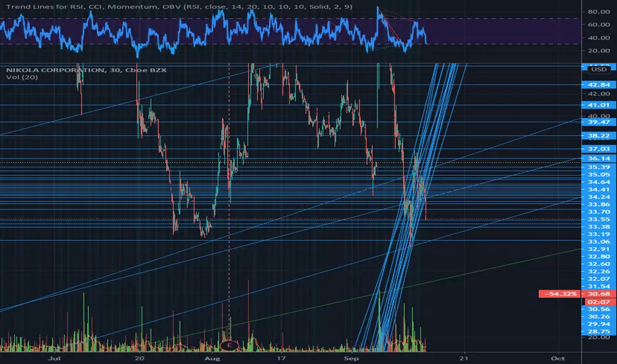Click the 28.75 price line label
617x364 pixels.
[x=598, y=332]
